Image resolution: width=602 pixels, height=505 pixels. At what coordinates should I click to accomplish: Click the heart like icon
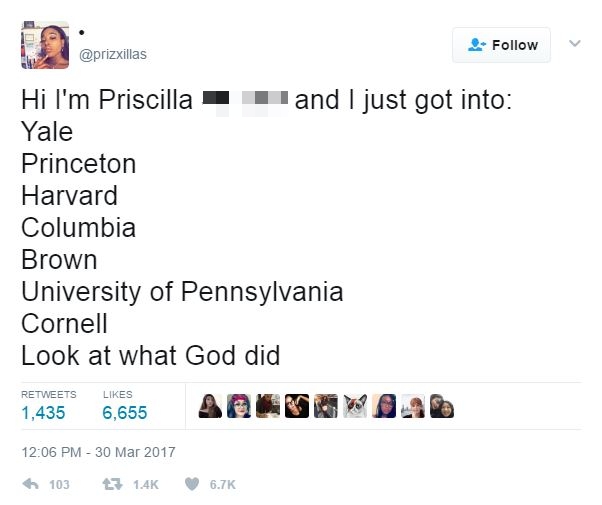(x=192, y=484)
